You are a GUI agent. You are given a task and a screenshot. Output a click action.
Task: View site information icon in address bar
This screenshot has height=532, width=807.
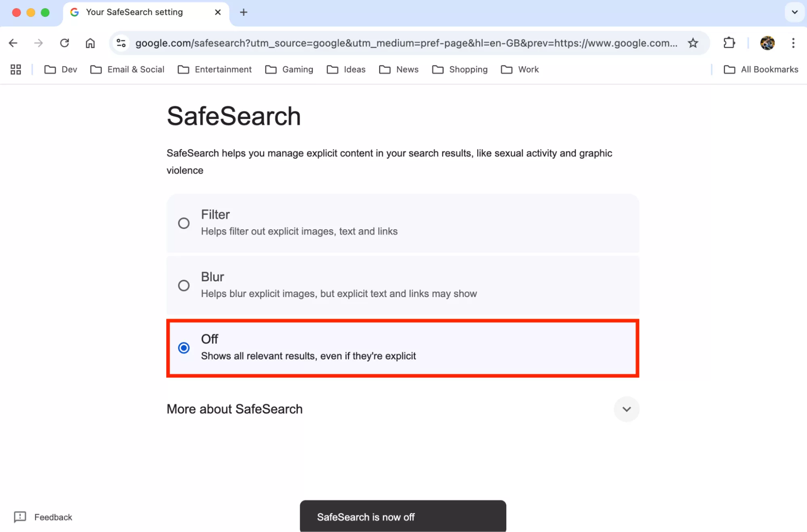pyautogui.click(x=121, y=43)
